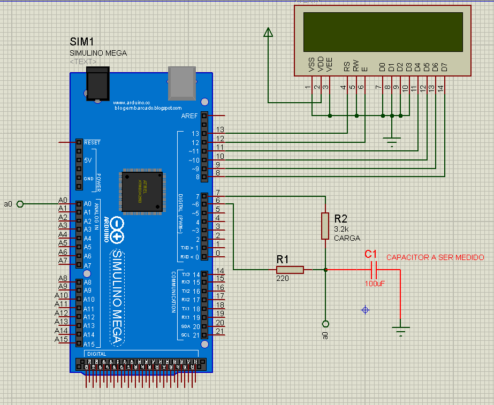The image size is (494, 405).
Task: Click the a0 terminal below resistor R2
Action: coord(325,324)
